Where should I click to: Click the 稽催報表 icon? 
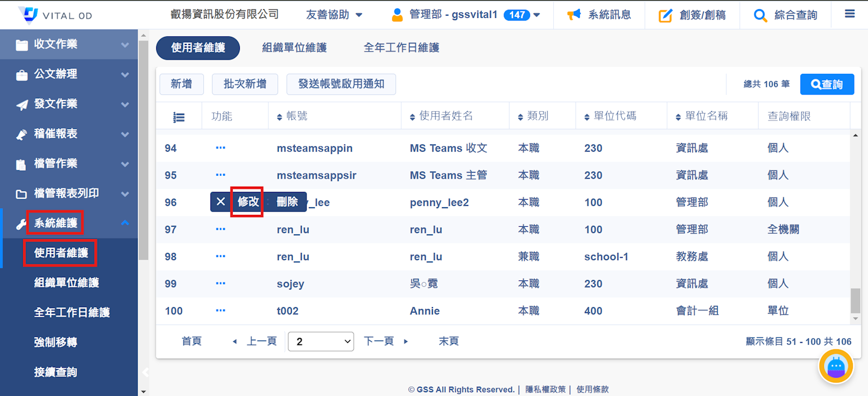click(x=22, y=135)
